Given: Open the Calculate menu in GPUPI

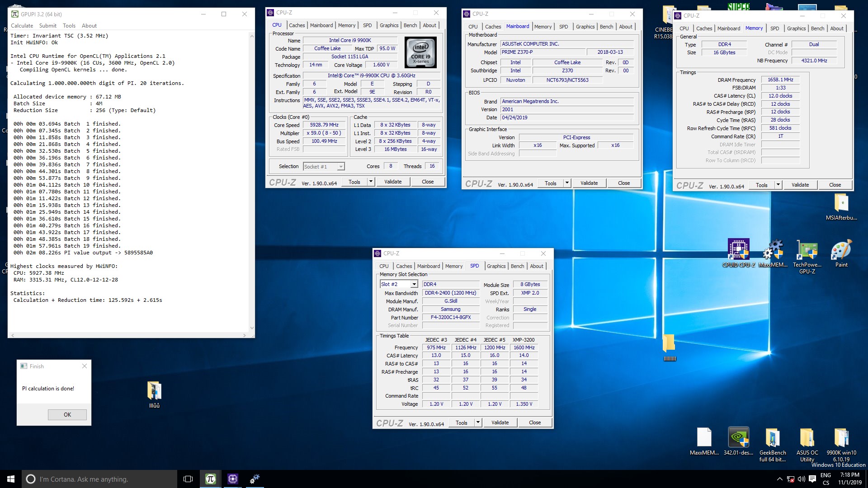Looking at the screenshot, I should (x=22, y=26).
